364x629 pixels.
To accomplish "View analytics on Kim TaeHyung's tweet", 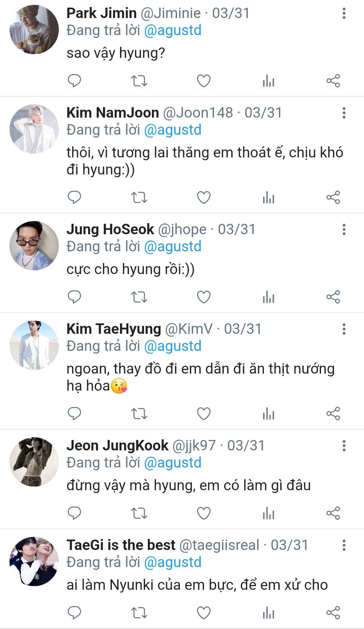I will click(268, 414).
